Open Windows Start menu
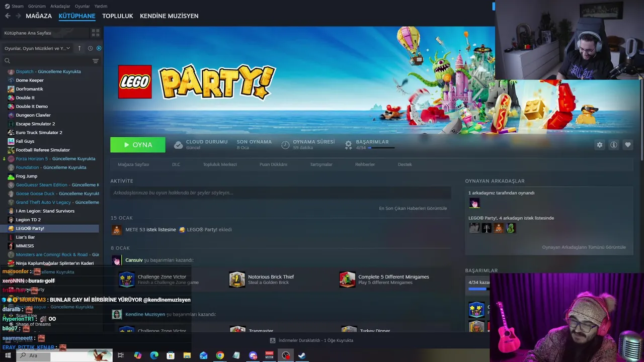 (x=8, y=355)
